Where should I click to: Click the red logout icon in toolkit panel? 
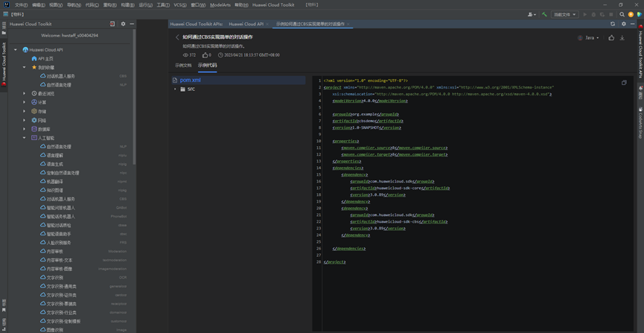(x=112, y=24)
